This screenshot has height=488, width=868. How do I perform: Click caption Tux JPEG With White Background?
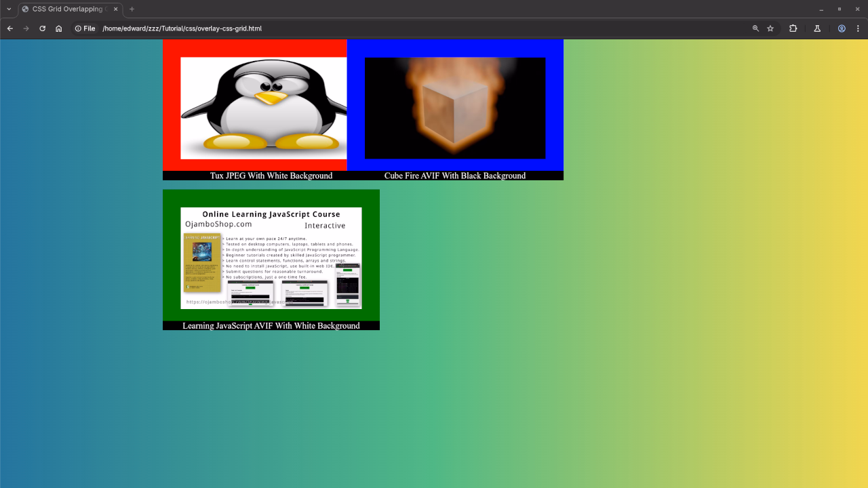tap(271, 176)
